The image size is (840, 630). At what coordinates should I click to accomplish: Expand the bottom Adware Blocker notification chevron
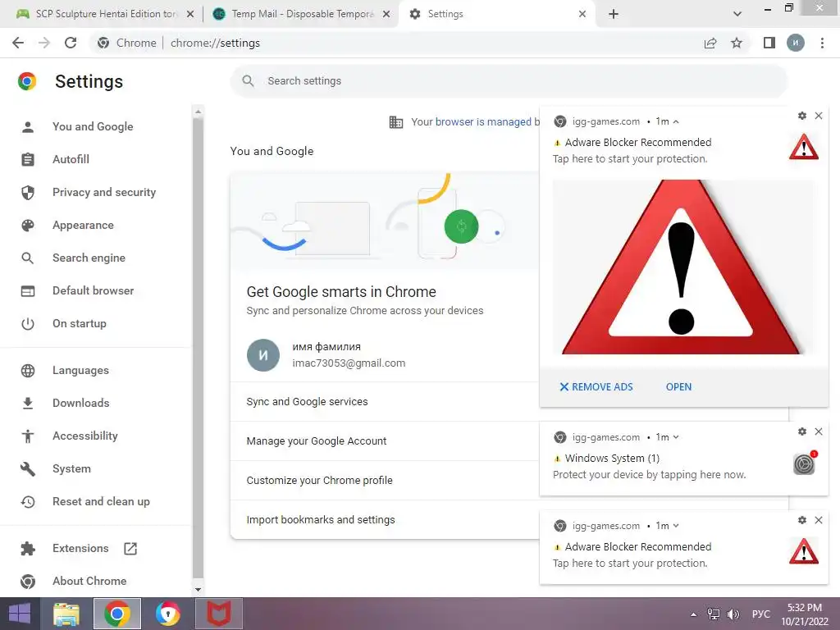tap(676, 526)
